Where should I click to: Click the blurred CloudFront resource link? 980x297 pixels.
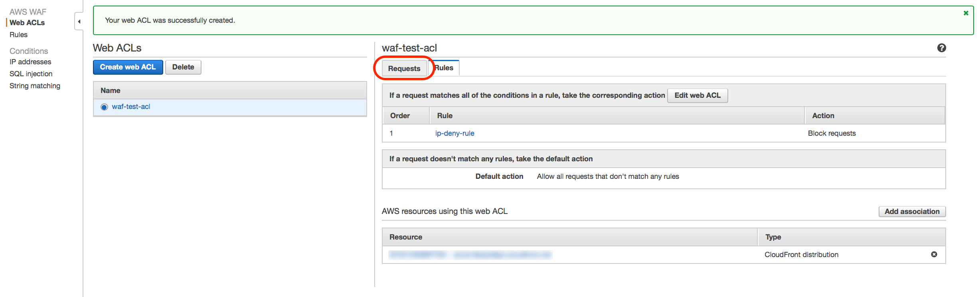[470, 255]
